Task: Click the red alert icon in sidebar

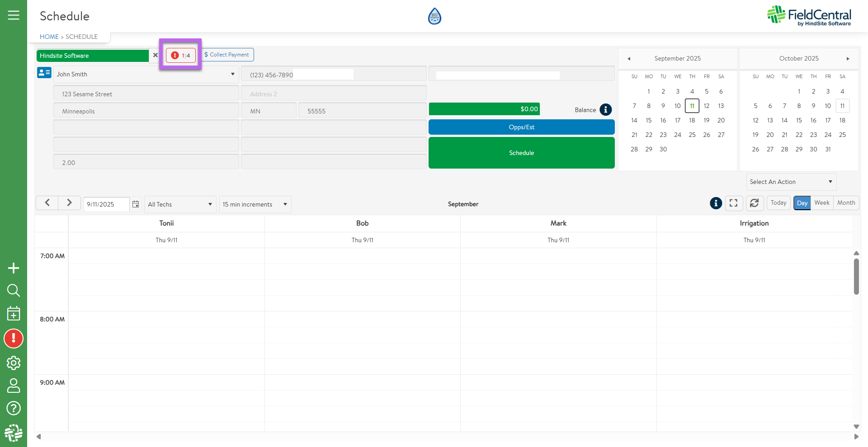Action: (x=14, y=339)
